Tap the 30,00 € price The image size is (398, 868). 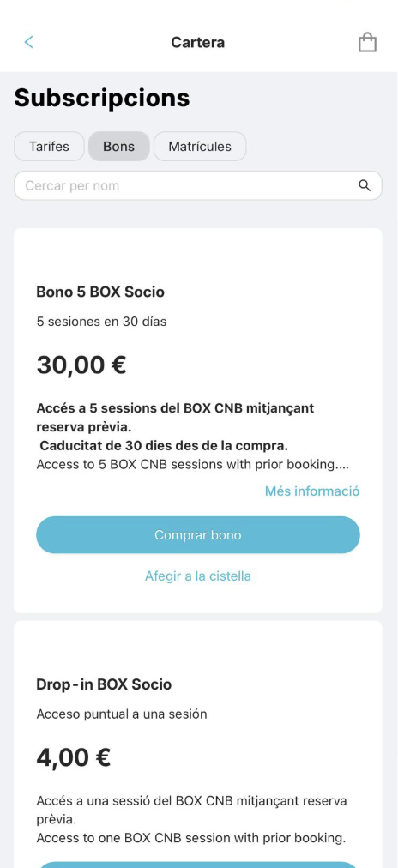point(81,365)
